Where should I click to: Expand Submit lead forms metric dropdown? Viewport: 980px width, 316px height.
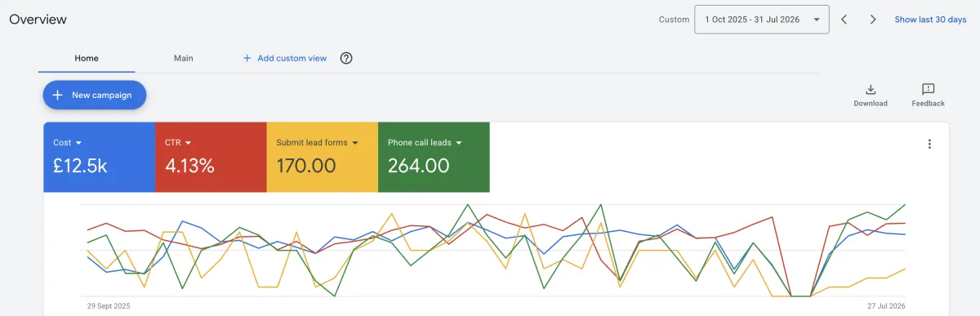tap(355, 143)
